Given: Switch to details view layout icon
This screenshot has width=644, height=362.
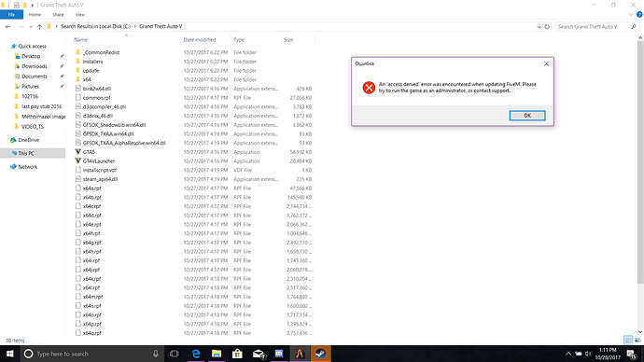Looking at the screenshot, I should click(628, 341).
